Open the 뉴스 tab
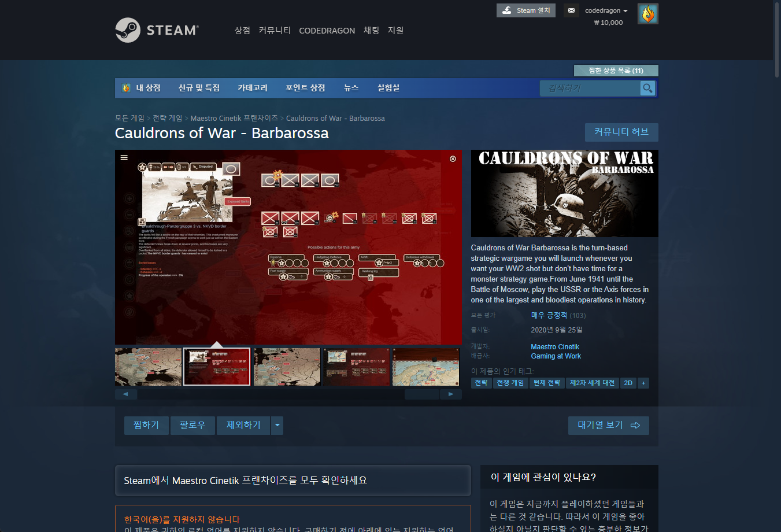 click(x=351, y=88)
